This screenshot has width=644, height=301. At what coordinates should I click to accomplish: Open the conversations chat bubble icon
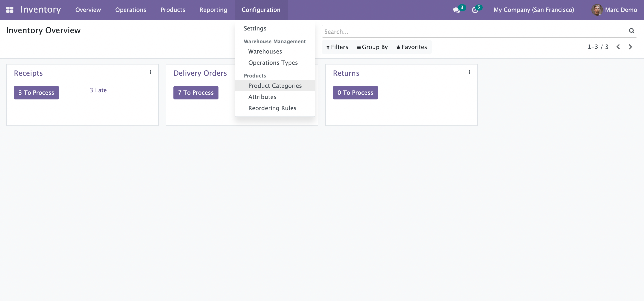tap(456, 10)
